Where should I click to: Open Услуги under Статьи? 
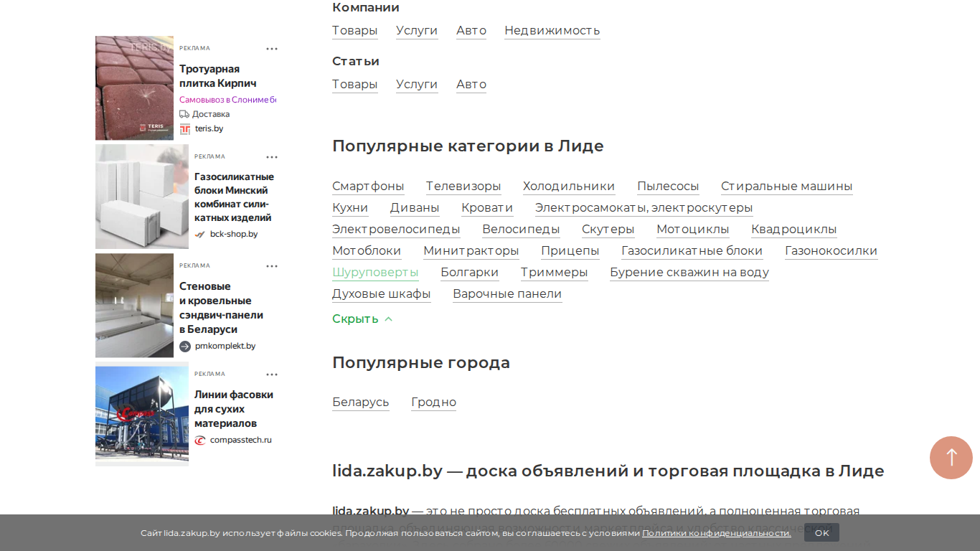[x=417, y=85]
